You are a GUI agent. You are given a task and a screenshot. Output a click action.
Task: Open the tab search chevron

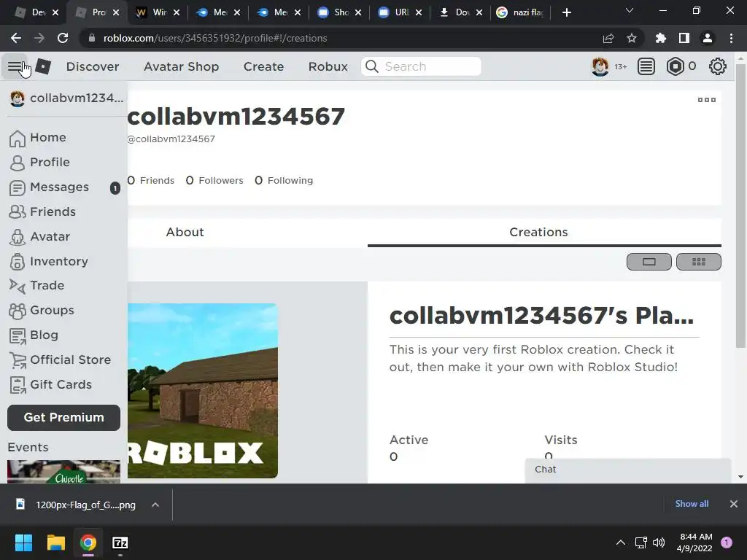pyautogui.click(x=630, y=10)
